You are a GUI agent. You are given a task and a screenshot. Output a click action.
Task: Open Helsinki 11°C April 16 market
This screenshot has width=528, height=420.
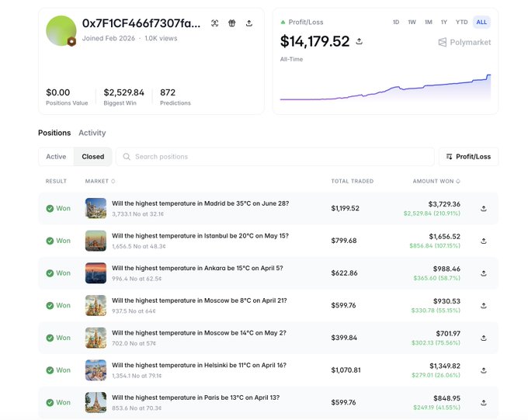coord(199,365)
